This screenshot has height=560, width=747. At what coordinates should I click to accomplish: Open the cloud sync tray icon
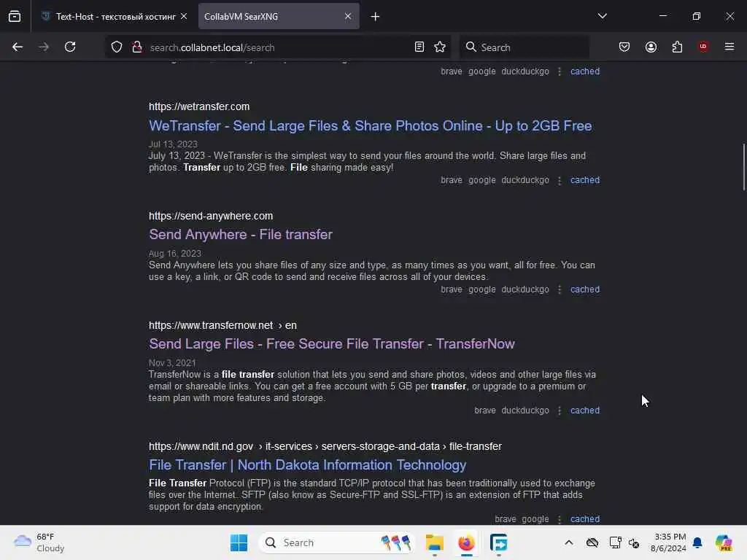pos(592,542)
